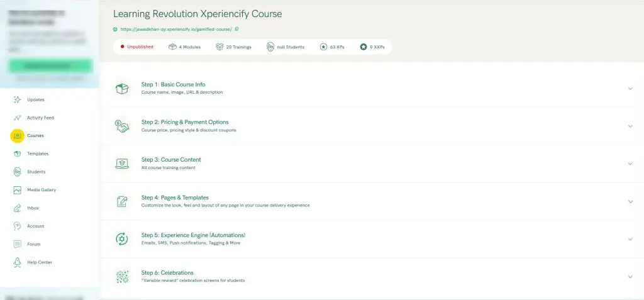
Task: Open Students in the sidebar
Action: (36, 172)
